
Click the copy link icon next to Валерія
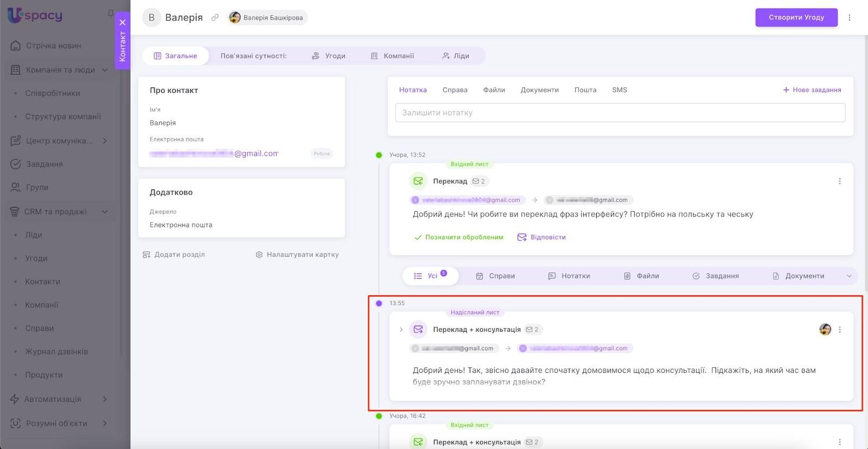click(x=215, y=17)
